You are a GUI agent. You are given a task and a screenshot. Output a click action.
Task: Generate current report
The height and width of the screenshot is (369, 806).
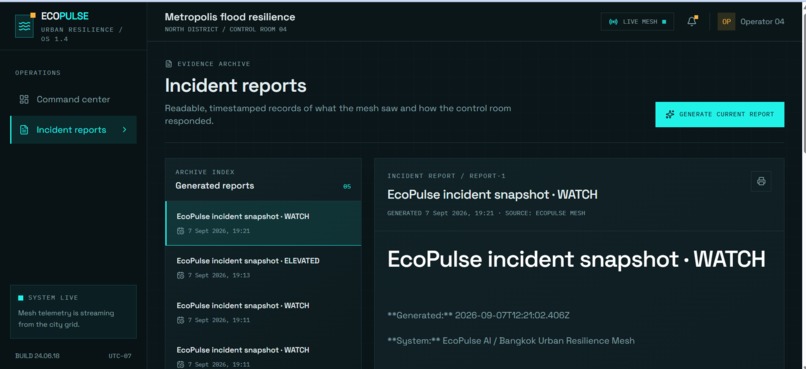(x=720, y=115)
